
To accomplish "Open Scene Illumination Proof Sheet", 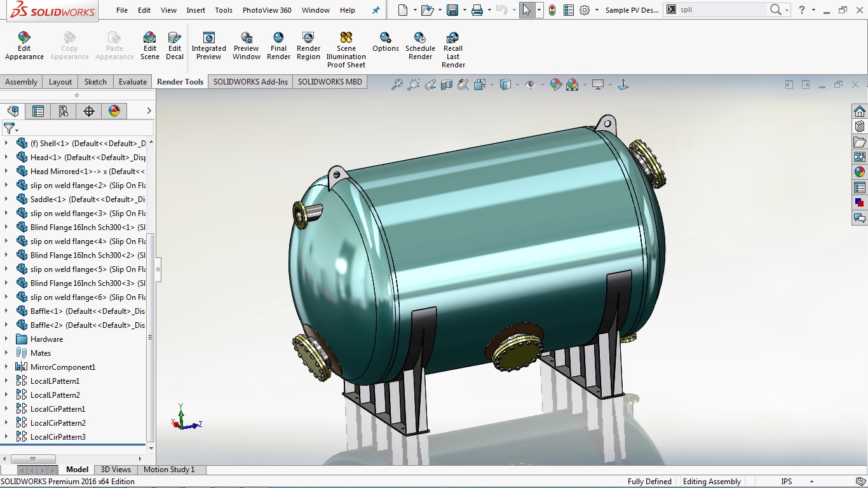I will [346, 50].
